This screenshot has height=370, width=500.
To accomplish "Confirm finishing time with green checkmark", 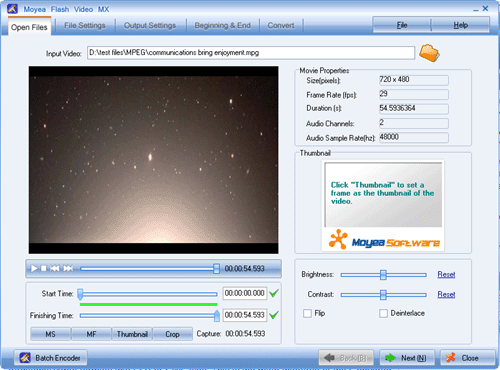I will click(x=274, y=315).
